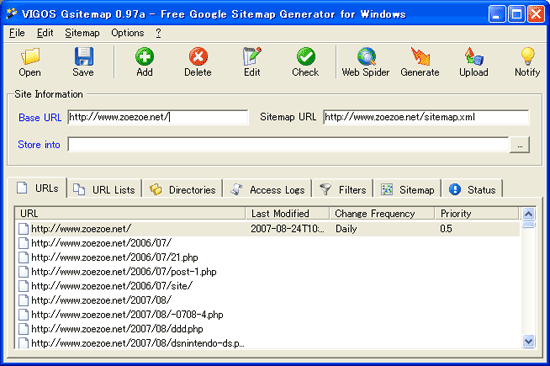Image resolution: width=550 pixels, height=366 pixels.
Task: Click the page icon of ddd.php row
Action: coord(24,329)
